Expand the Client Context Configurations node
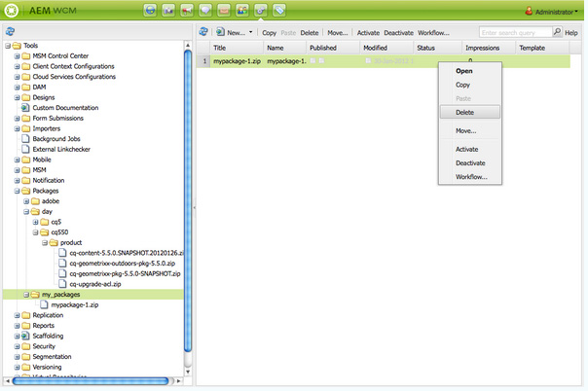Viewport: 588px width, 391px height. 17,66
